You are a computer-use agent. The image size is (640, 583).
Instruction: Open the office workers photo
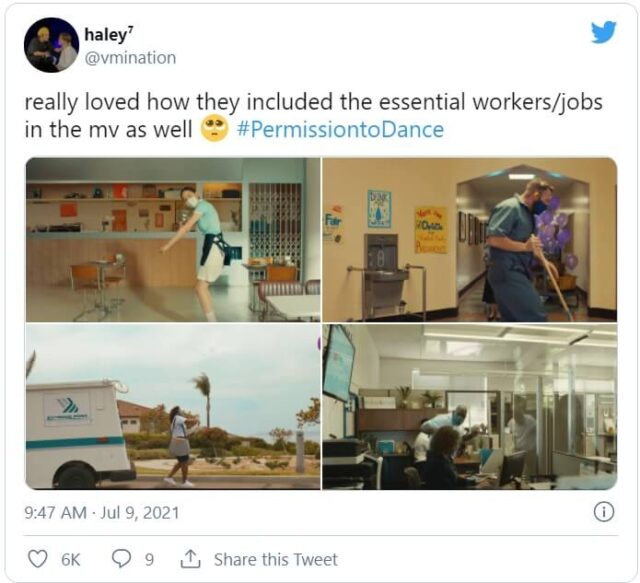pos(469,407)
